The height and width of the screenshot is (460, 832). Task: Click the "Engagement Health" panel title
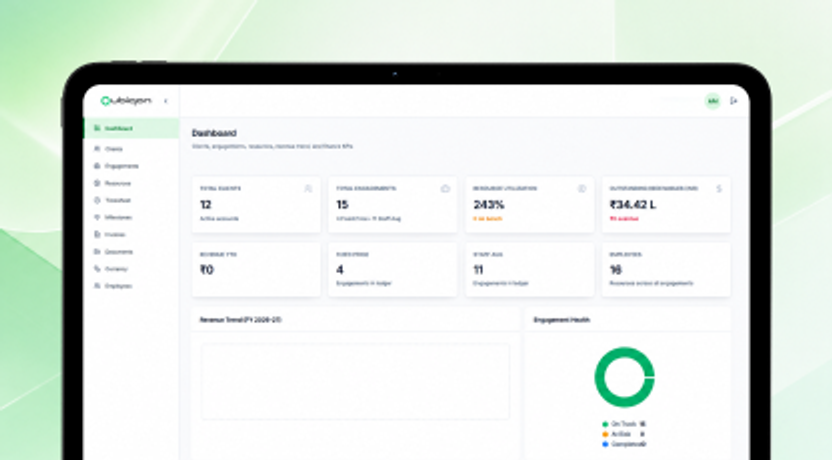(562, 320)
